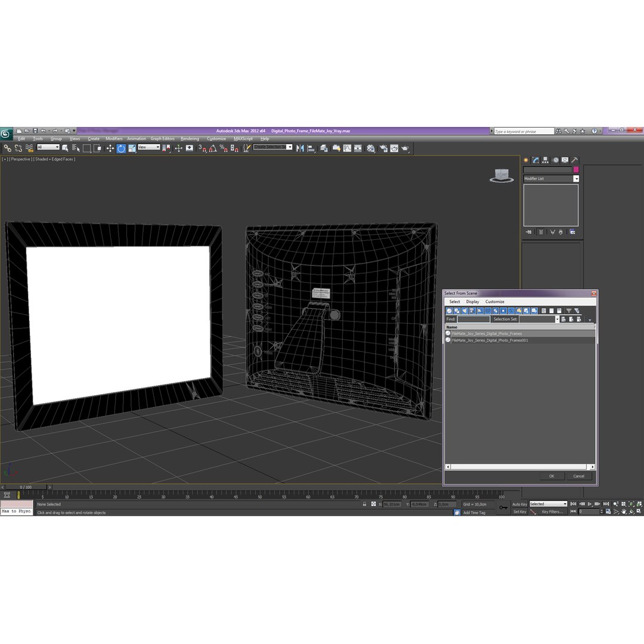Click Cancel in Select From Scene dialog

(578, 476)
